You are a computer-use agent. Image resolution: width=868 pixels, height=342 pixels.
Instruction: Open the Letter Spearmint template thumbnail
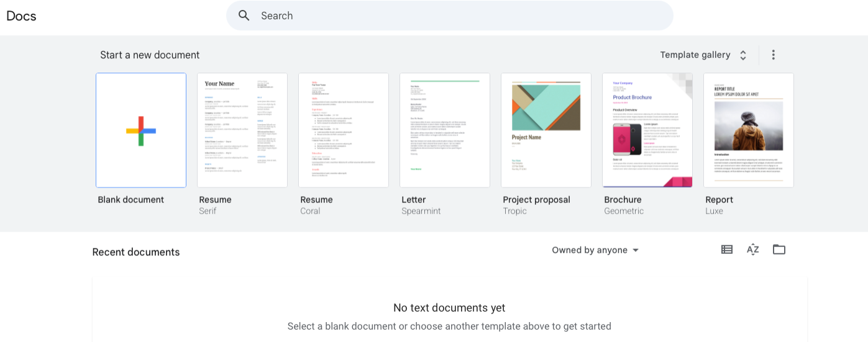[x=445, y=130]
